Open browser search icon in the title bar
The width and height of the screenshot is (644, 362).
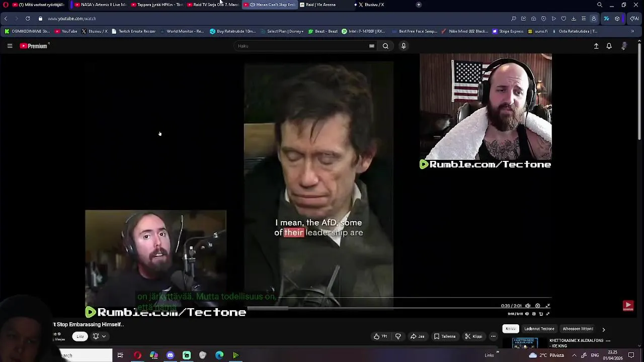coord(600,5)
